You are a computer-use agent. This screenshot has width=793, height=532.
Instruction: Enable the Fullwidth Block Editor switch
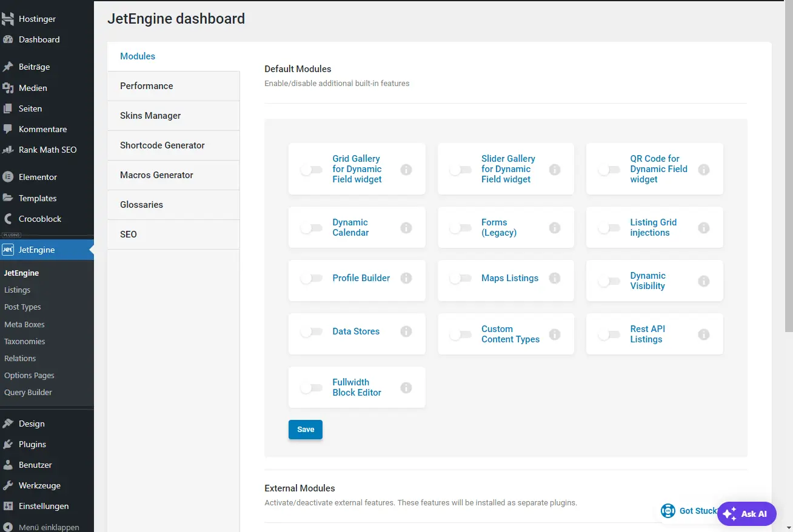[x=312, y=388]
